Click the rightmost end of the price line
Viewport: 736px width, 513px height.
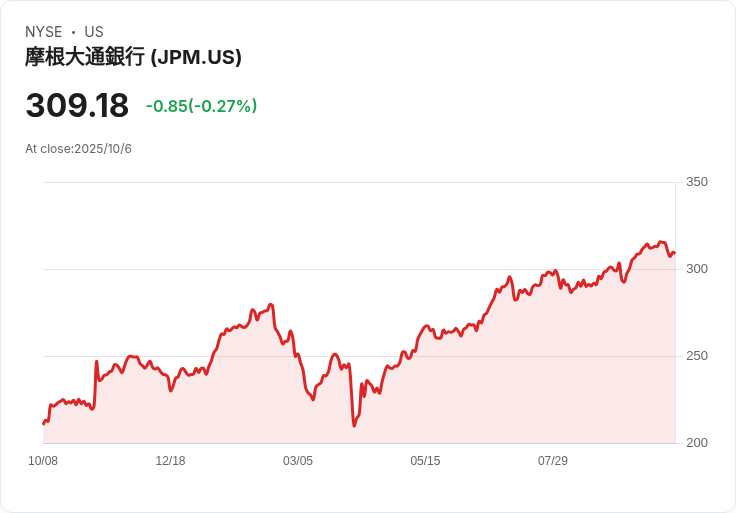(674, 253)
